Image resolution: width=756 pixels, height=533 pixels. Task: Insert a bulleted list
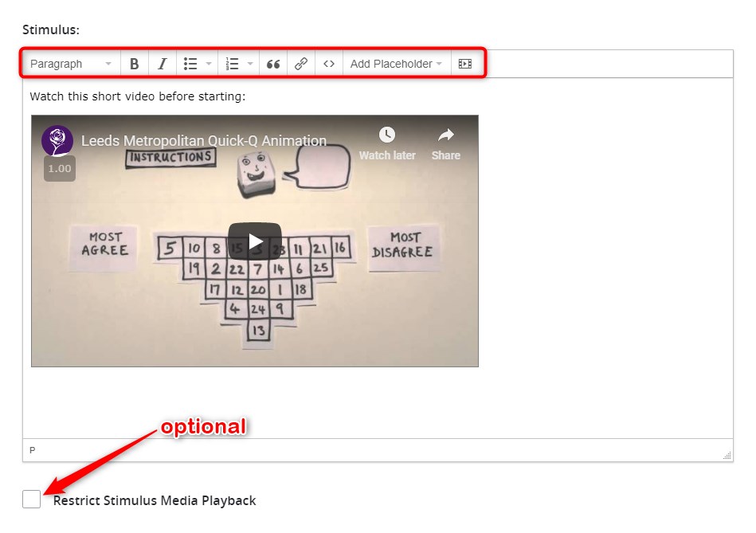click(190, 64)
